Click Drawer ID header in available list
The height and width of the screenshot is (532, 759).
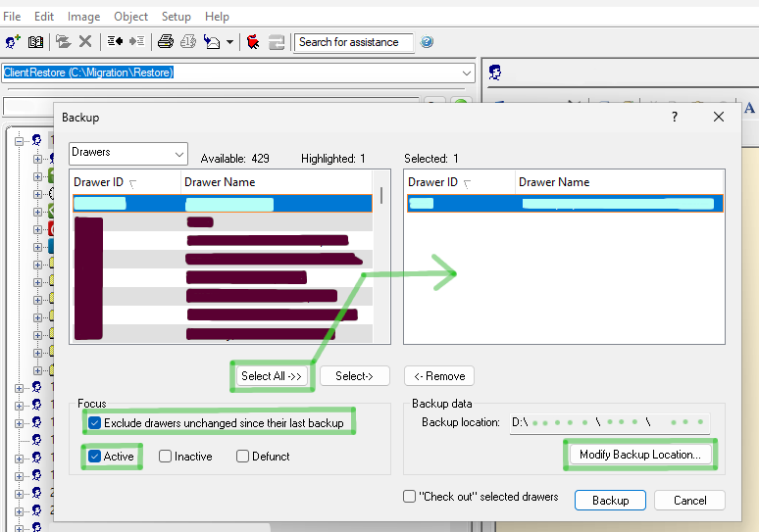coord(98,182)
